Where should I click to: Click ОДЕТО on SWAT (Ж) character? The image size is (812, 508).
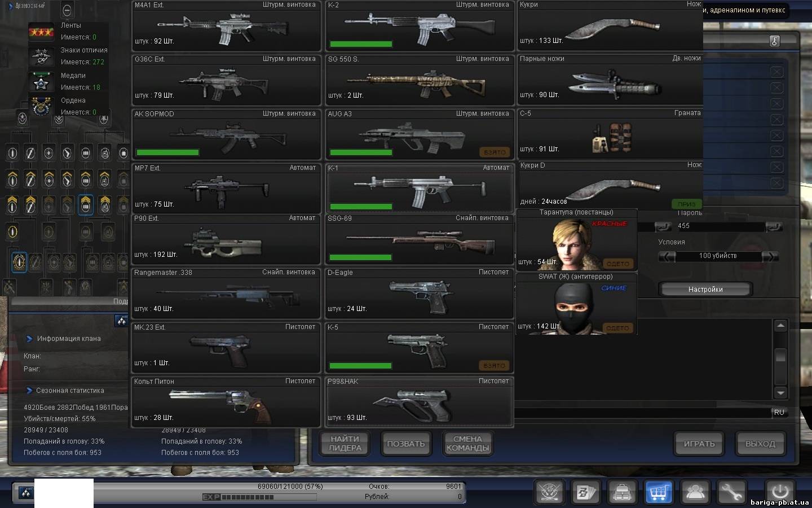click(618, 328)
